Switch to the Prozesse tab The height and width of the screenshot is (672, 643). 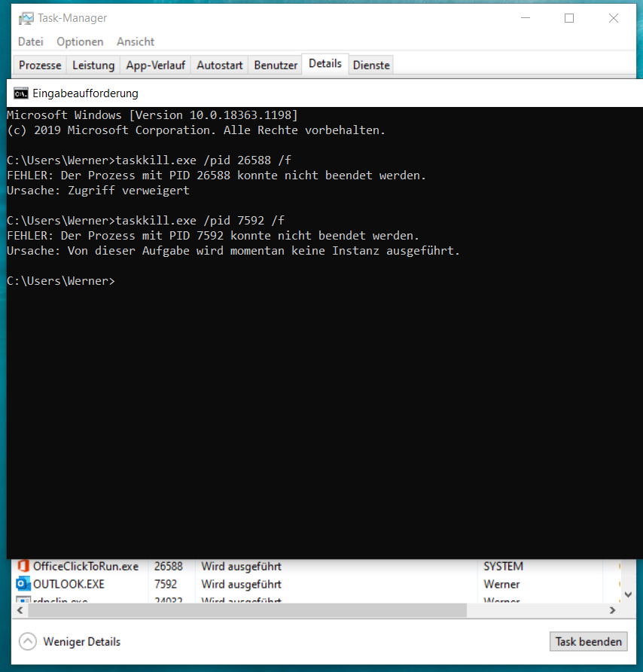pos(40,65)
